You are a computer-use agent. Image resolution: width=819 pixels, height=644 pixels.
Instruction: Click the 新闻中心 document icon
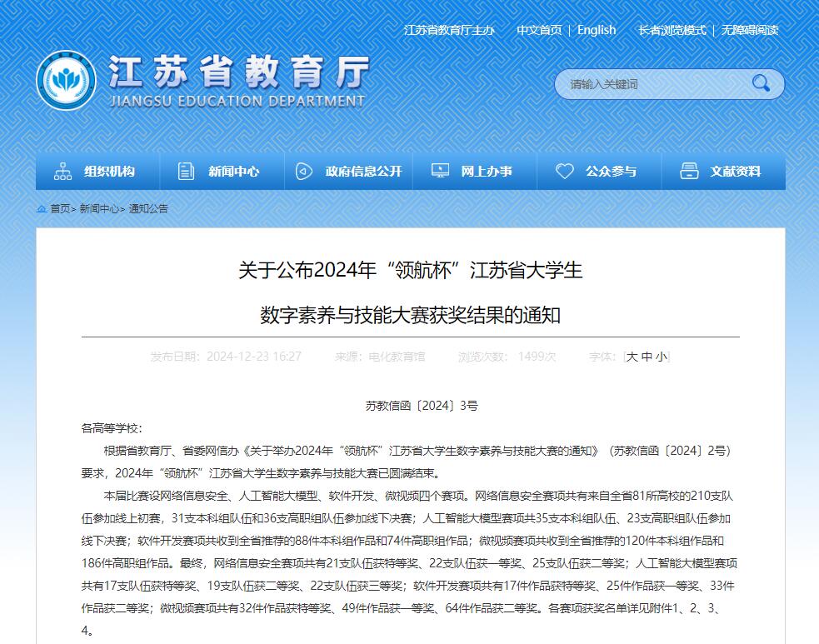click(186, 172)
